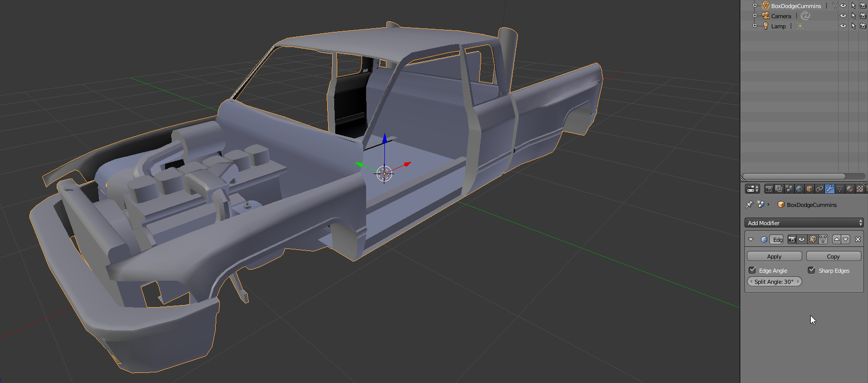The height and width of the screenshot is (383, 868).
Task: Move the modifier up in the stack
Action: click(837, 239)
